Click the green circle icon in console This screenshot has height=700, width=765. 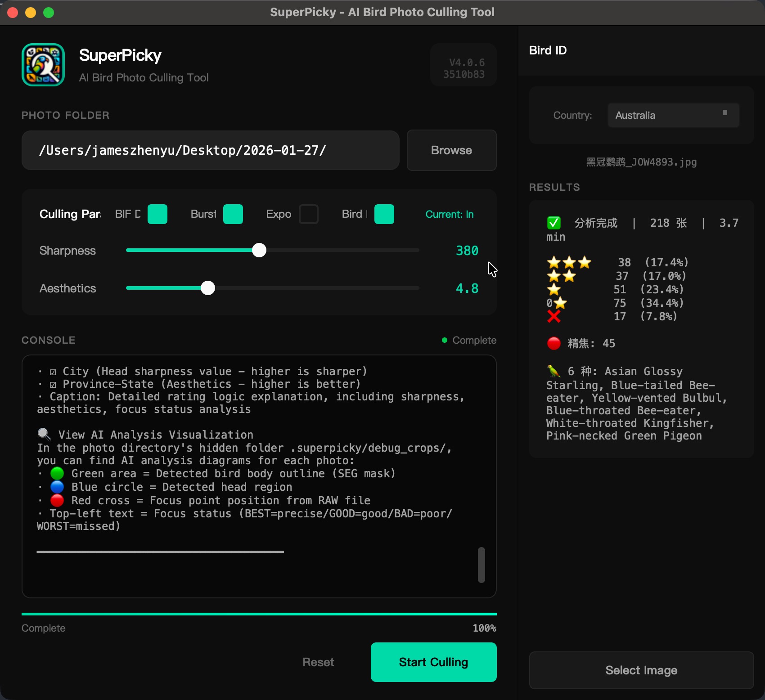click(x=57, y=473)
